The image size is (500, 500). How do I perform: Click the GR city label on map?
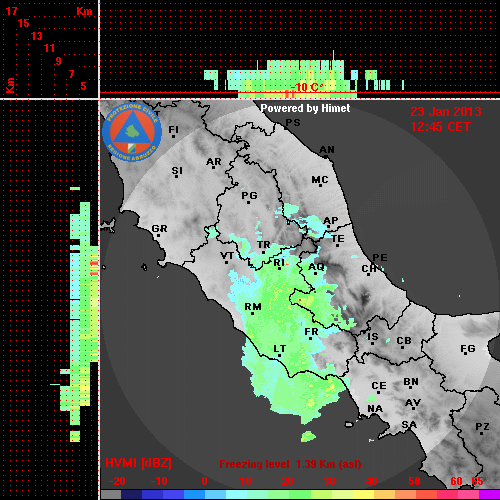coord(159,229)
